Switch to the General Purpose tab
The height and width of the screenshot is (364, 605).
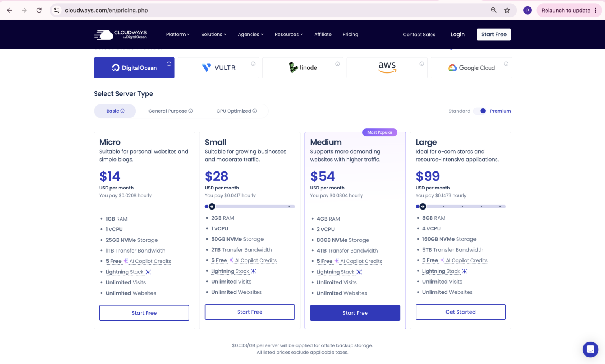click(171, 111)
